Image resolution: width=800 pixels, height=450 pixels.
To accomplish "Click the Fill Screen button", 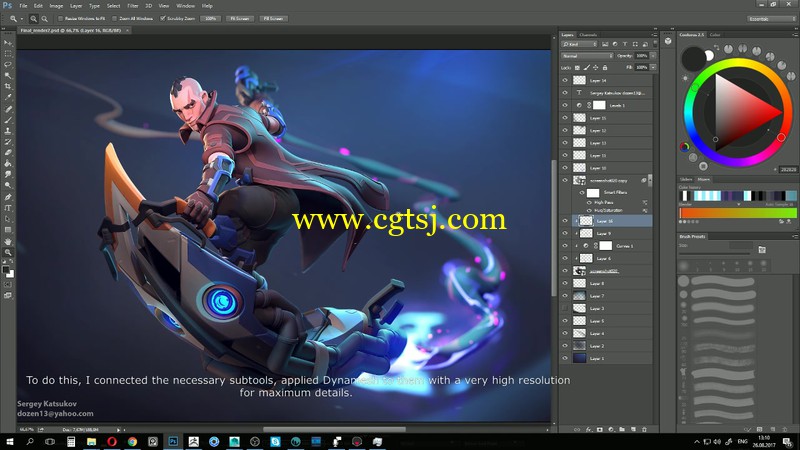I will click(273, 18).
